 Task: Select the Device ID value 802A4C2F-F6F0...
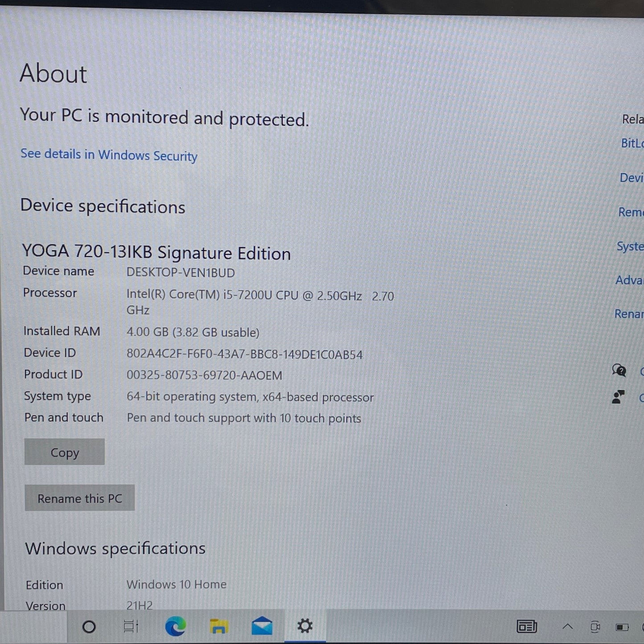tap(245, 354)
